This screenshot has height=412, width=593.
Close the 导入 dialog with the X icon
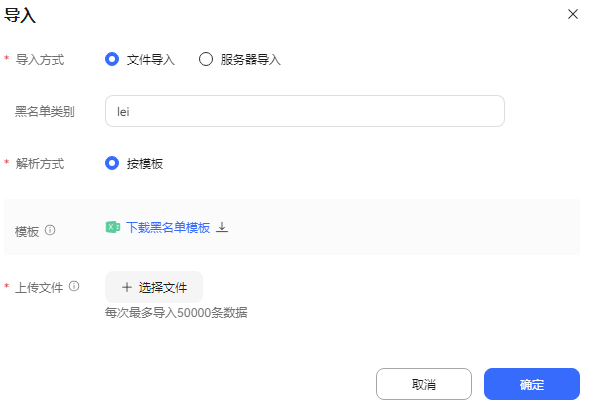click(573, 14)
